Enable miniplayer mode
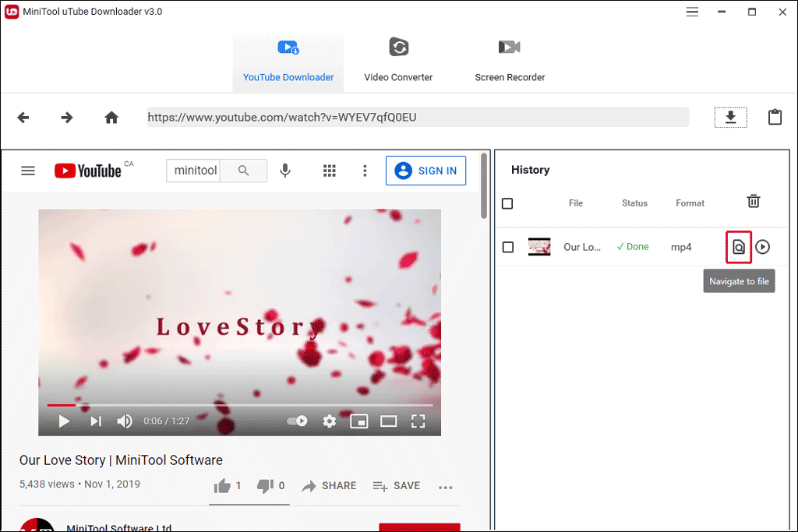The height and width of the screenshot is (532, 798). (358, 421)
